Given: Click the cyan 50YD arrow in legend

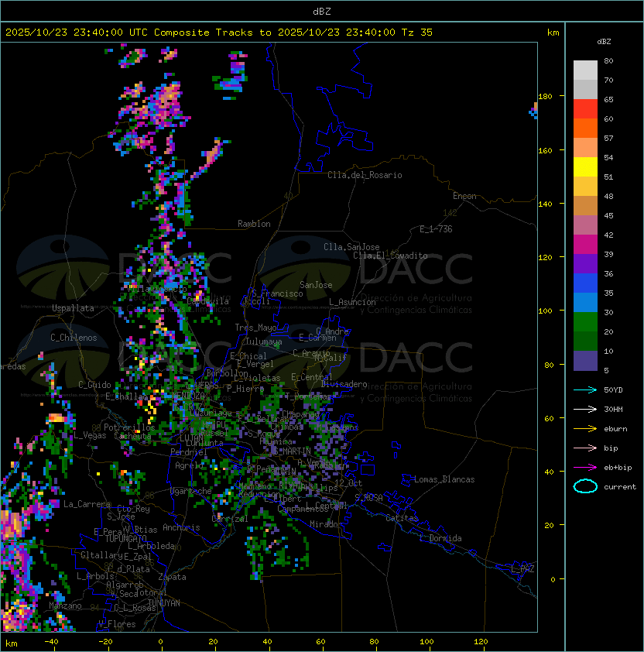Looking at the screenshot, I should click(585, 389).
